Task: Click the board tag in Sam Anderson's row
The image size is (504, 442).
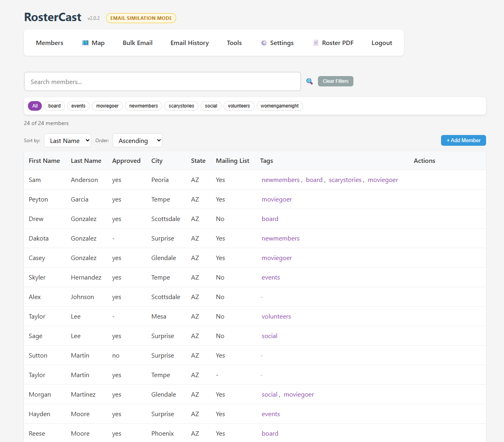Action: 314,180
